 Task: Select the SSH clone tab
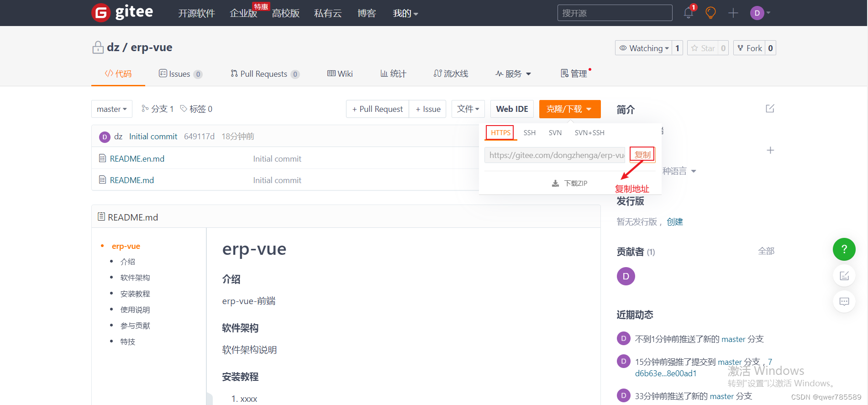click(x=529, y=132)
